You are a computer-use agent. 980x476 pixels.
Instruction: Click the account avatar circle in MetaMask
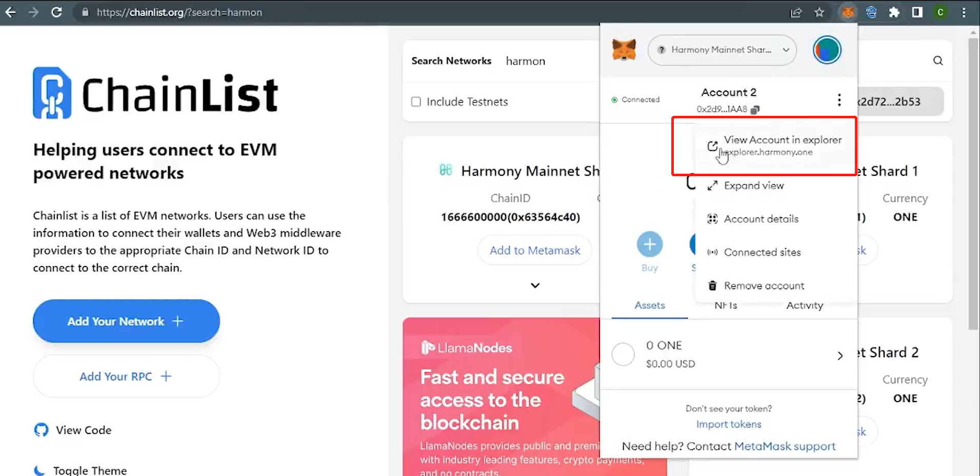click(827, 50)
